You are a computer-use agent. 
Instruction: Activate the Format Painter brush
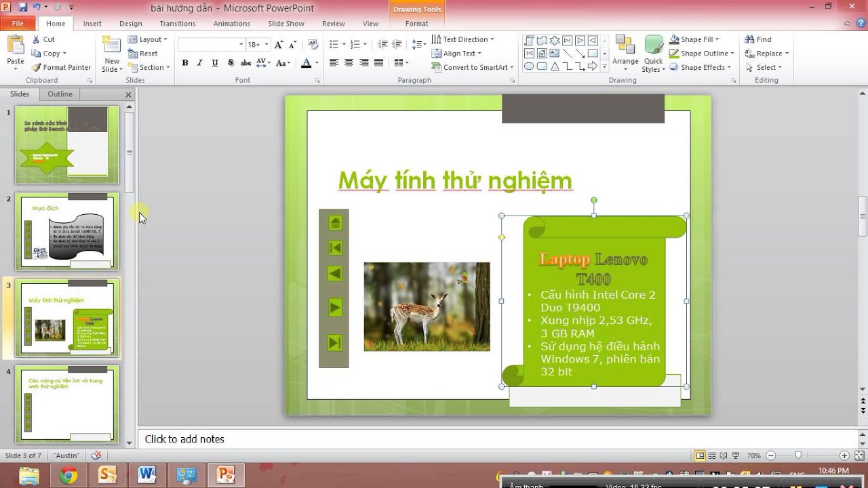click(x=61, y=67)
